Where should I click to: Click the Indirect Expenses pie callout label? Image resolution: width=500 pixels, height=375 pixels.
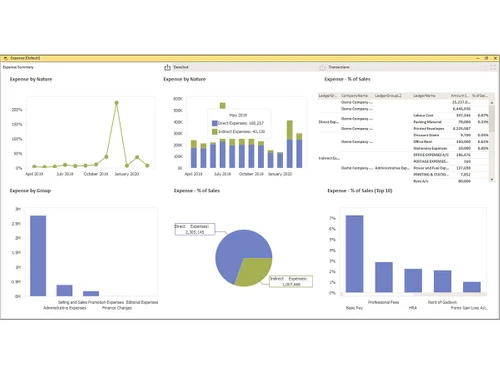pos(291,281)
